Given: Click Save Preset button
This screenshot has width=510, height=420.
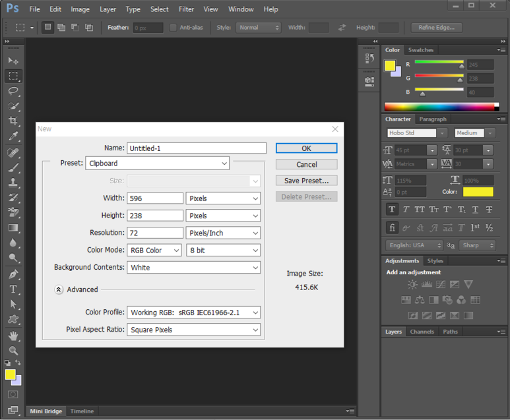Looking at the screenshot, I should tap(306, 181).
